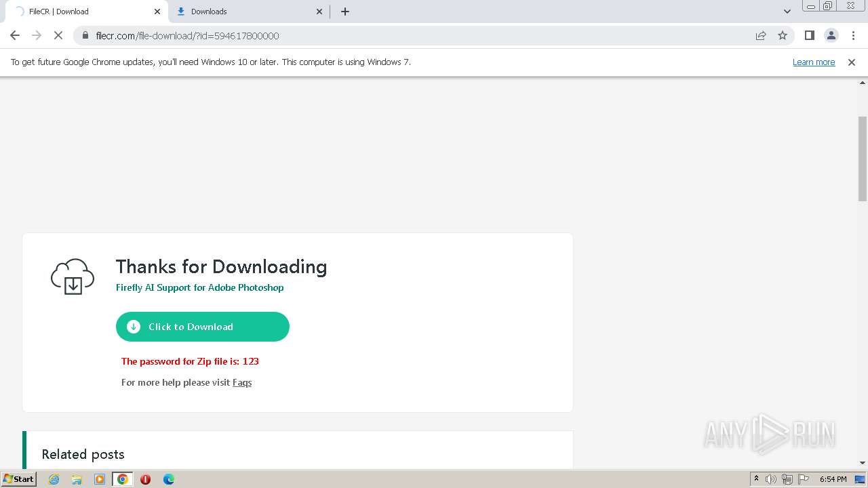The image size is (868, 488).
Task: Show hidden system tray icons
Action: click(x=756, y=479)
